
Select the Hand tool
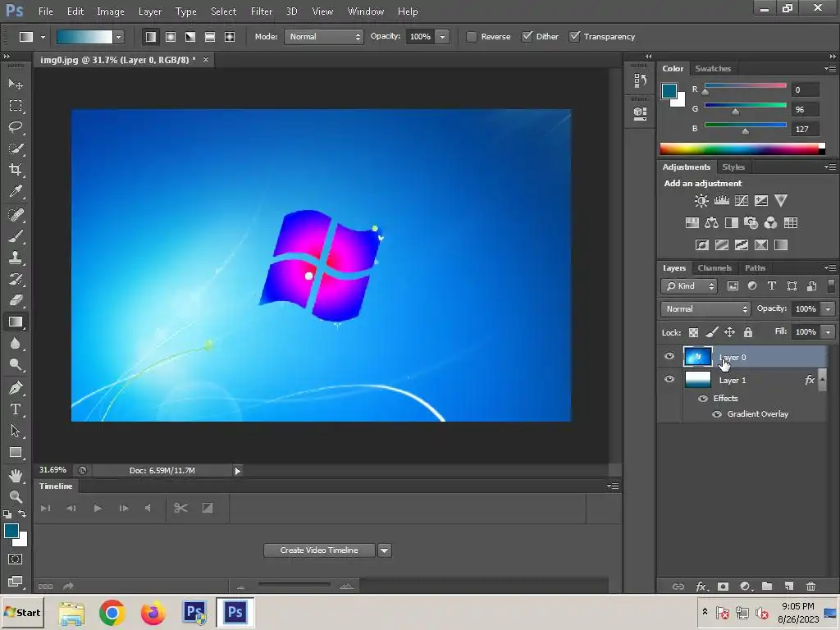pyautogui.click(x=16, y=475)
